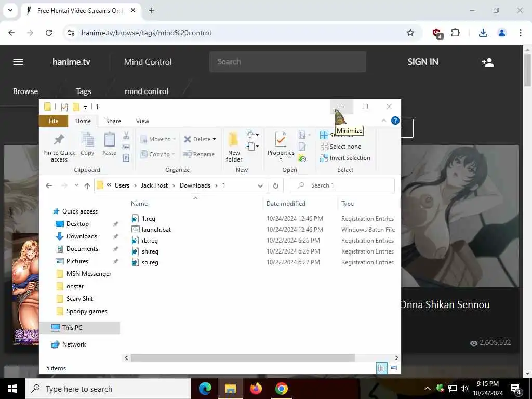Open the Copy to dropdown
The height and width of the screenshot is (399, 532).
point(158,154)
